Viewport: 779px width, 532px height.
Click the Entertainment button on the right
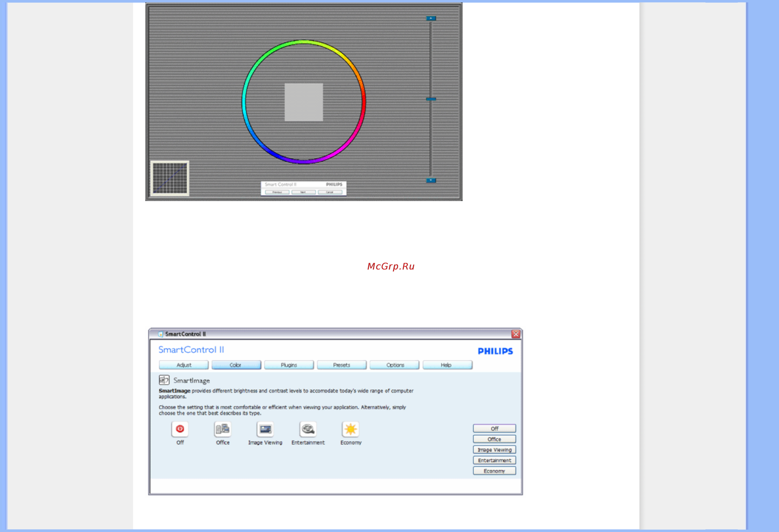pyautogui.click(x=494, y=460)
